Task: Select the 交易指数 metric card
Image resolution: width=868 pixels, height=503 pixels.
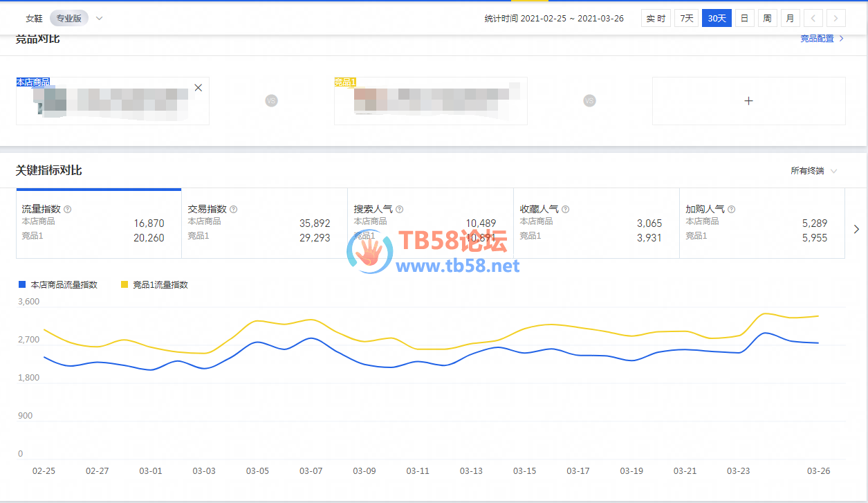Action: pos(264,223)
